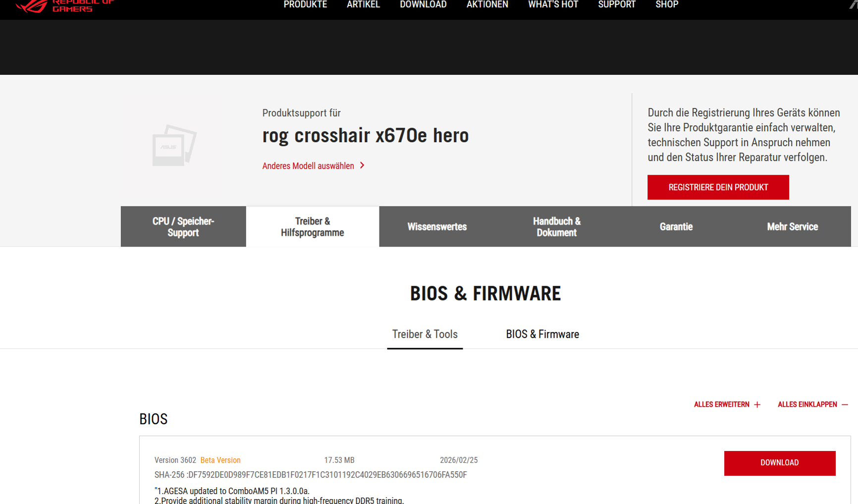Screen dimensions: 858x504
Task: Click Anderes Modell auswählen link
Action: click(x=308, y=166)
